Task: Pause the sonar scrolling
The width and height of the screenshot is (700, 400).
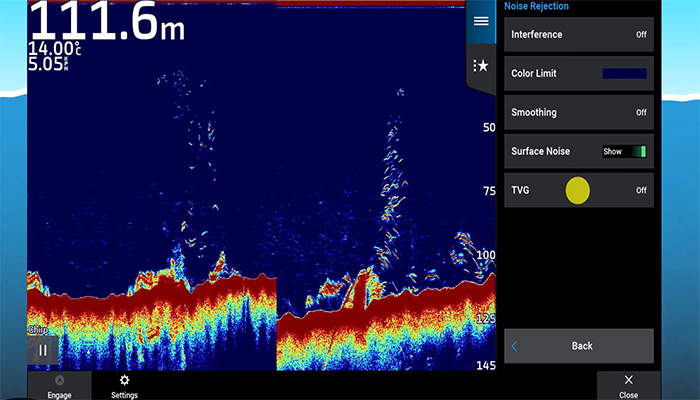Action: (x=43, y=350)
